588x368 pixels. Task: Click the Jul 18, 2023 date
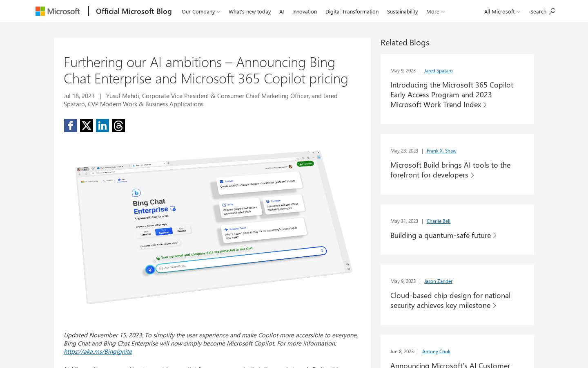point(79,96)
